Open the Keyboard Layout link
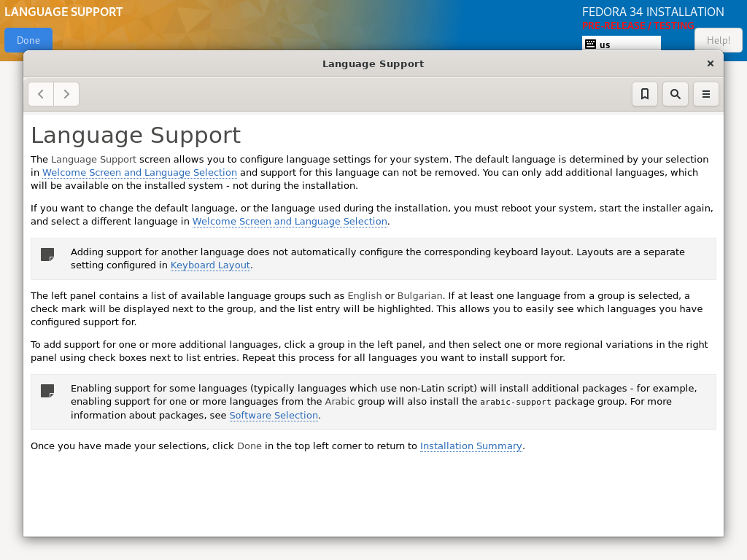Screen dimensions: 747x560 210,265
